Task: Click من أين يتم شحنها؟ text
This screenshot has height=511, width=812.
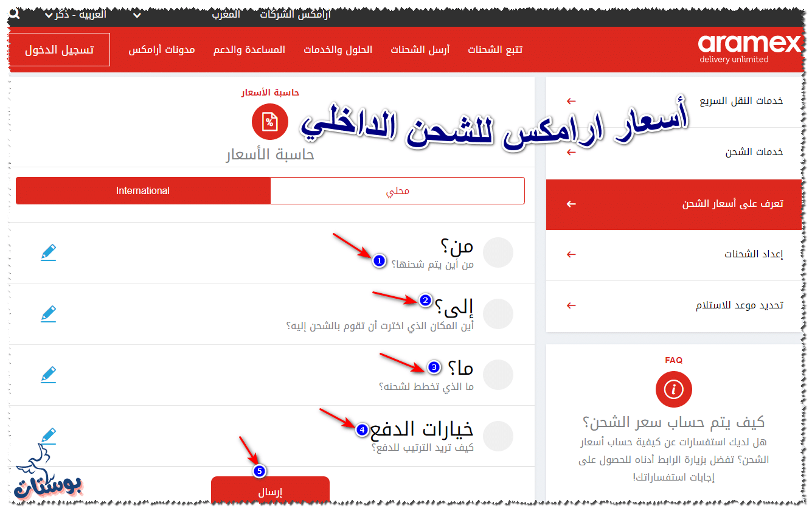Action: [x=432, y=265]
